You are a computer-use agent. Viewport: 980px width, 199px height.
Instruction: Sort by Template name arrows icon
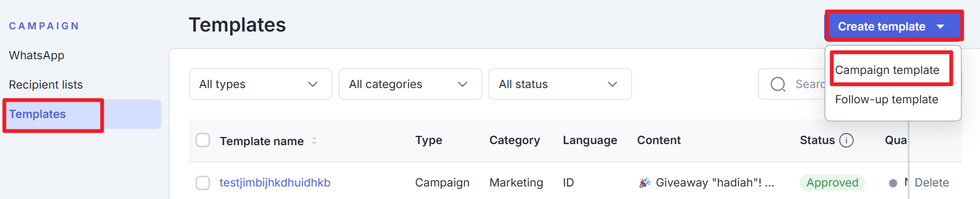tap(314, 141)
